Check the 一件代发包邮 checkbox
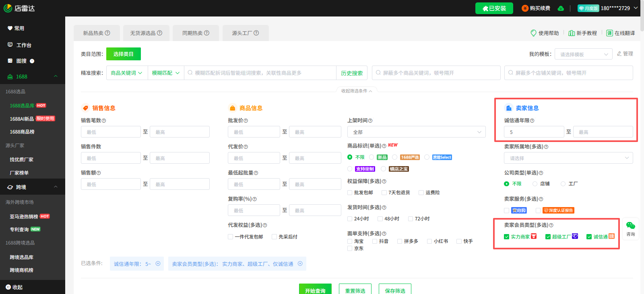 231,237
